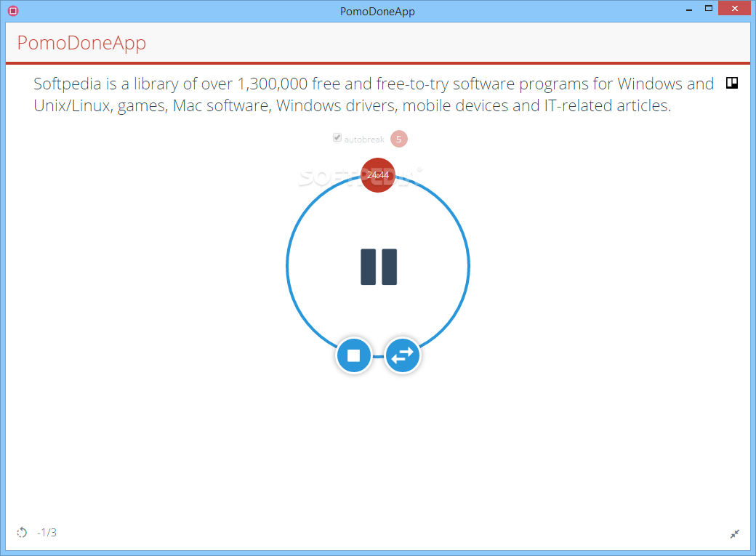Collapse window to mini mode icon
This screenshot has height=556, width=756.
point(734,533)
